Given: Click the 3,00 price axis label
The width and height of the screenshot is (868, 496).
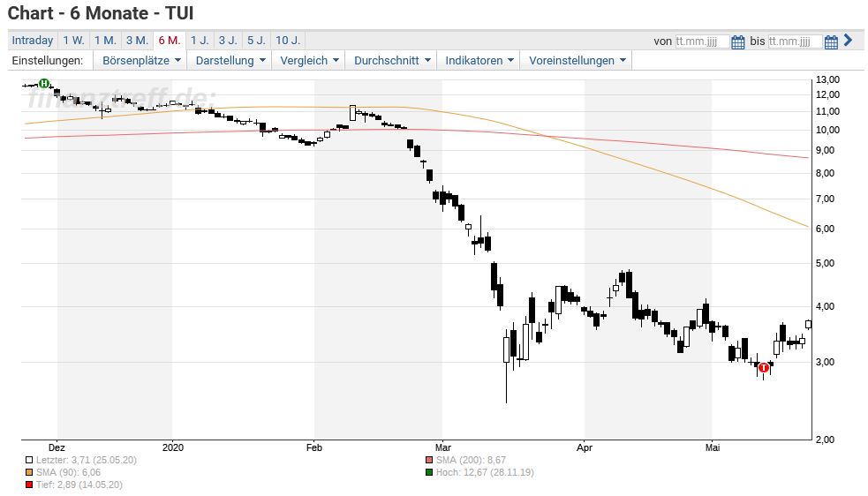Looking at the screenshot, I should [x=825, y=362].
